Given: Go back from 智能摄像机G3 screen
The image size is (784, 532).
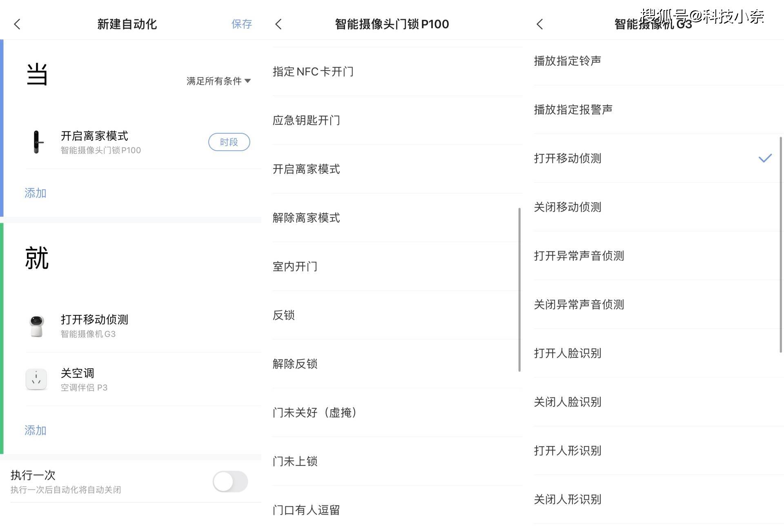Looking at the screenshot, I should coord(540,24).
